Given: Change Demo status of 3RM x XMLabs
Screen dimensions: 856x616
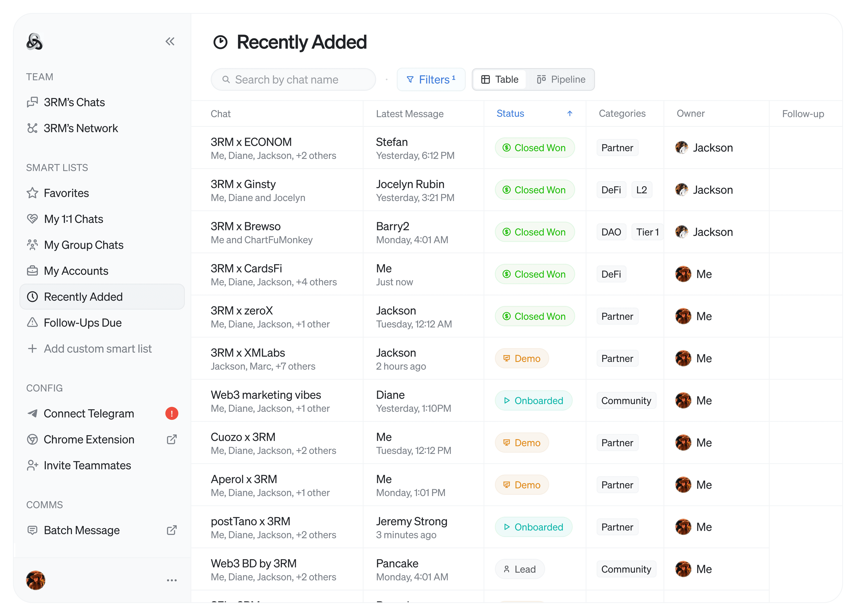Looking at the screenshot, I should pyautogui.click(x=522, y=358).
